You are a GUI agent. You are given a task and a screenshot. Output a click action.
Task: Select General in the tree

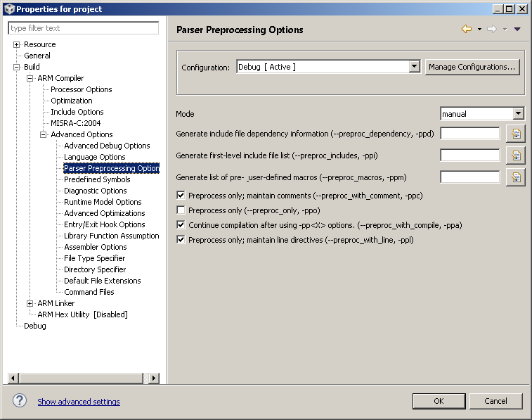(x=37, y=56)
